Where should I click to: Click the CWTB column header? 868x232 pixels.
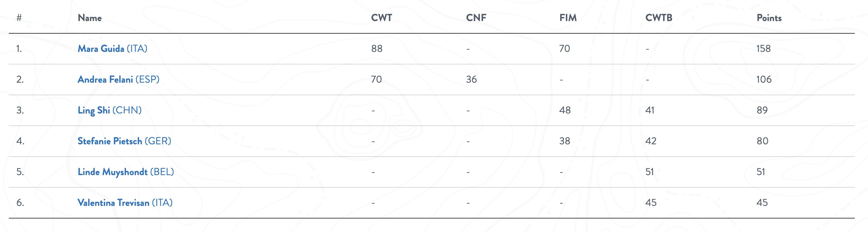659,18
